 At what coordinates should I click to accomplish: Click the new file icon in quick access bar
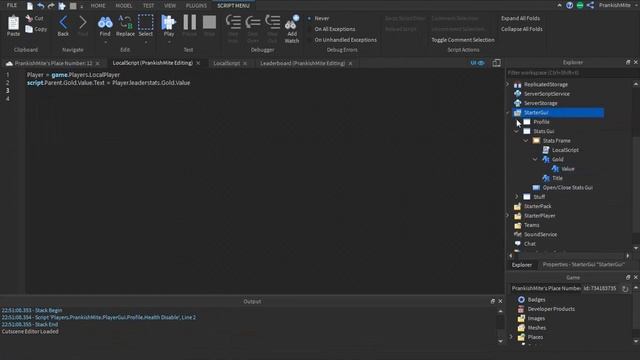click(x=30, y=6)
